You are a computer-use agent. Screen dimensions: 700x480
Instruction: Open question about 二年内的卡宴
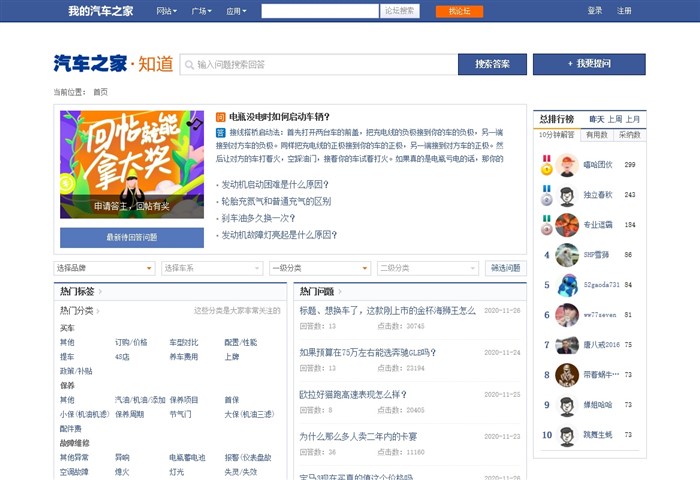coord(358,437)
